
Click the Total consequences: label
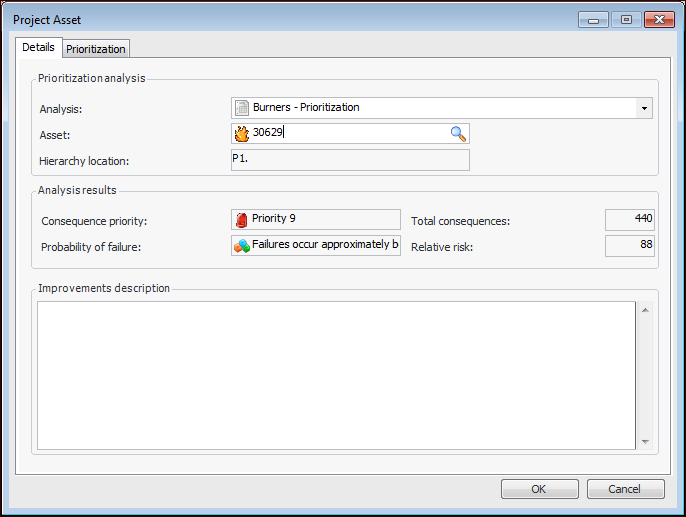[x=460, y=221]
